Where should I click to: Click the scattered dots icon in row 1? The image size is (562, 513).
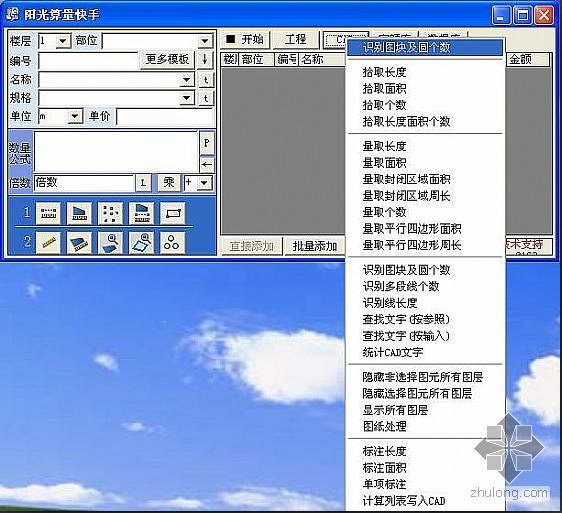coord(110,213)
